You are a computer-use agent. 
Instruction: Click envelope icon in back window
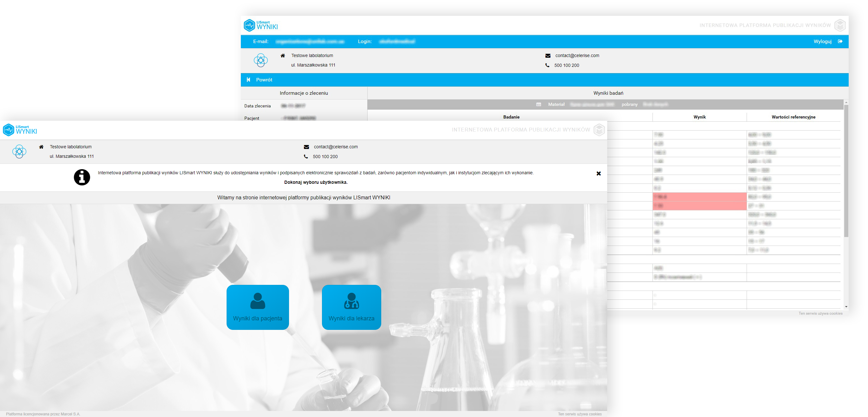point(548,55)
